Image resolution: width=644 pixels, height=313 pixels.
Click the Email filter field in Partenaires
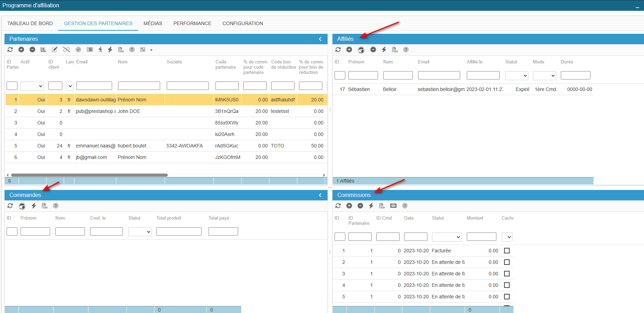click(x=94, y=86)
